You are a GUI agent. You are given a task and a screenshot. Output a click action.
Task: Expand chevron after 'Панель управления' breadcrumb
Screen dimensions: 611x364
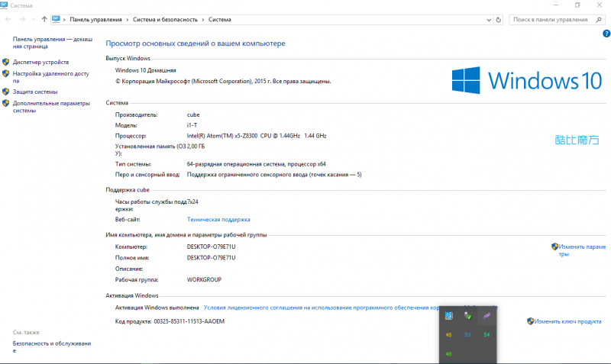[x=128, y=20]
